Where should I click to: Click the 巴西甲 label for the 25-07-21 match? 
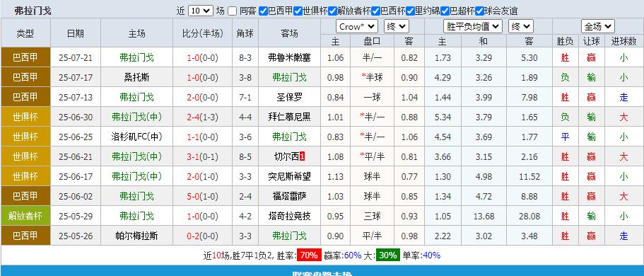25,57
